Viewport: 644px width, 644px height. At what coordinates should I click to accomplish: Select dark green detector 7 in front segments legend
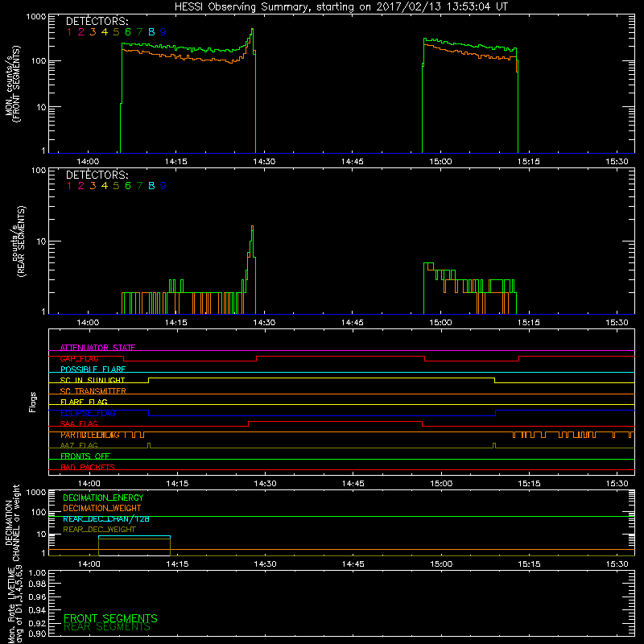pyautogui.click(x=139, y=31)
